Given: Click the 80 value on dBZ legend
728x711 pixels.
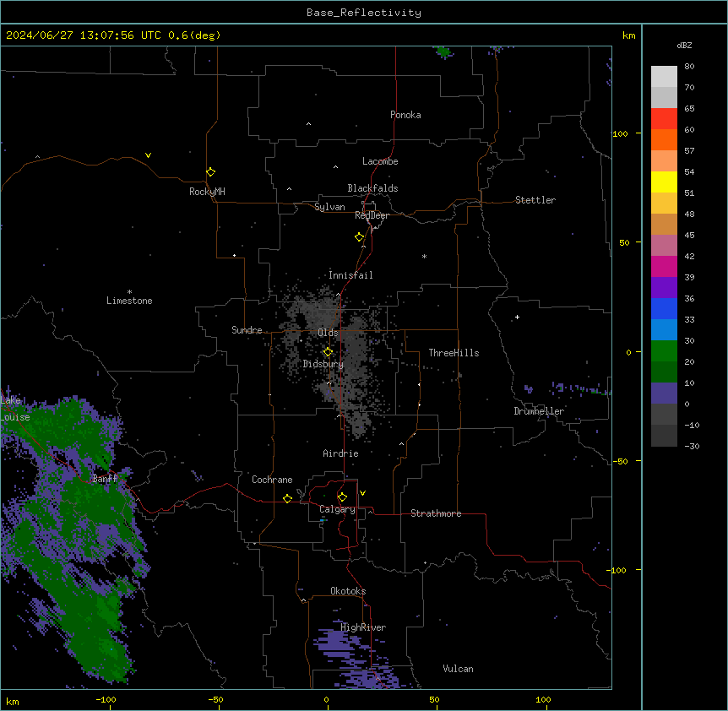Looking at the screenshot, I should [x=689, y=67].
